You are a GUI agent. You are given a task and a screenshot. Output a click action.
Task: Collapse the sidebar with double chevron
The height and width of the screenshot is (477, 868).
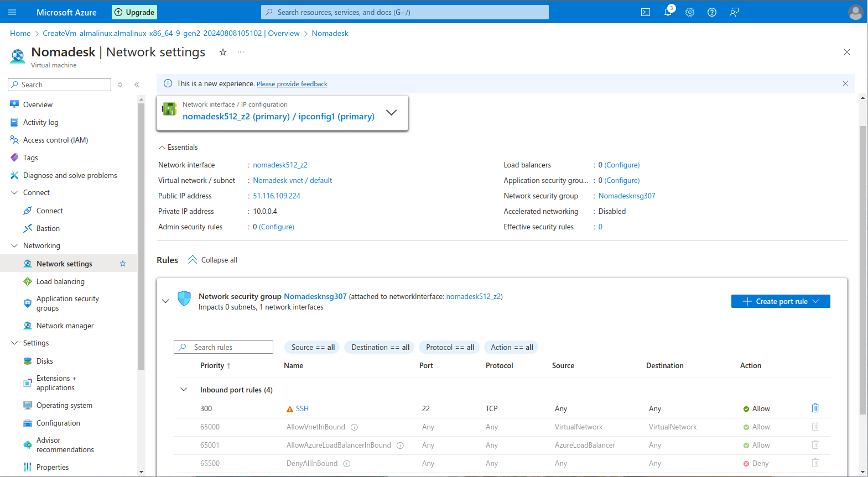coord(137,85)
